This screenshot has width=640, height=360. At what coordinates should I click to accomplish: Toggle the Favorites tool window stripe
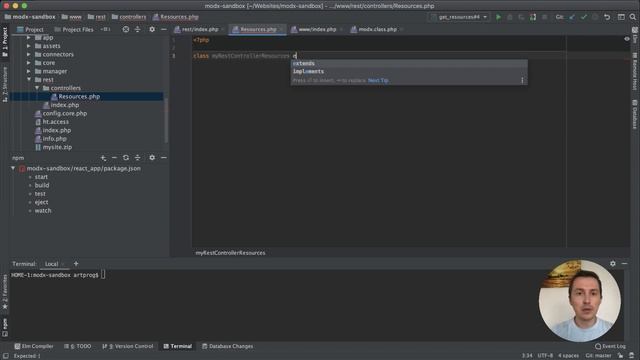click(x=5, y=291)
